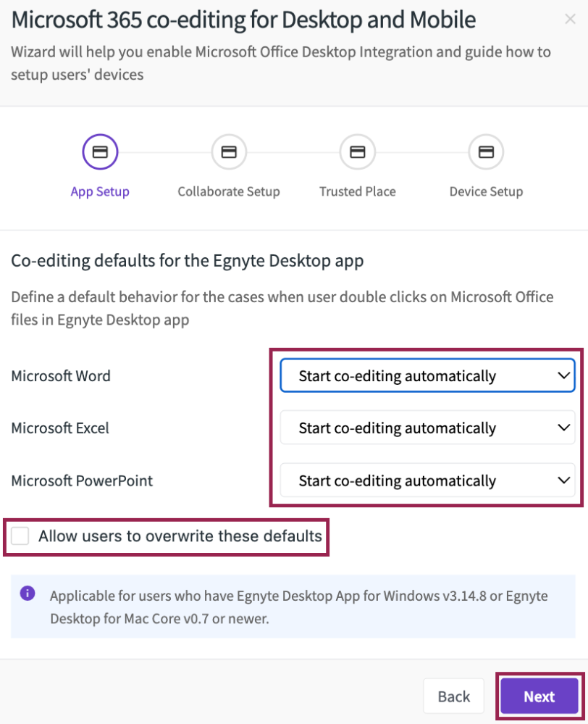Click the chevron arrow of the PowerPoint dropdown

click(563, 480)
